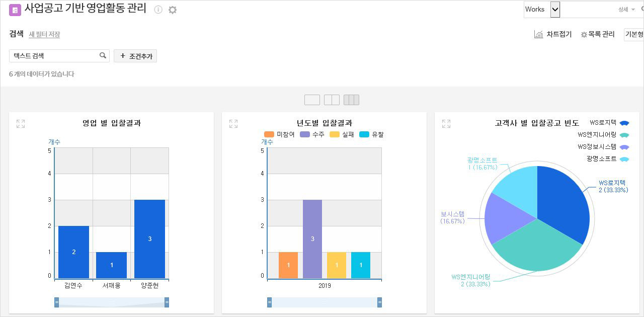The image size is (644, 317).
Task: Select two-column chart layout
Action: coord(332,100)
